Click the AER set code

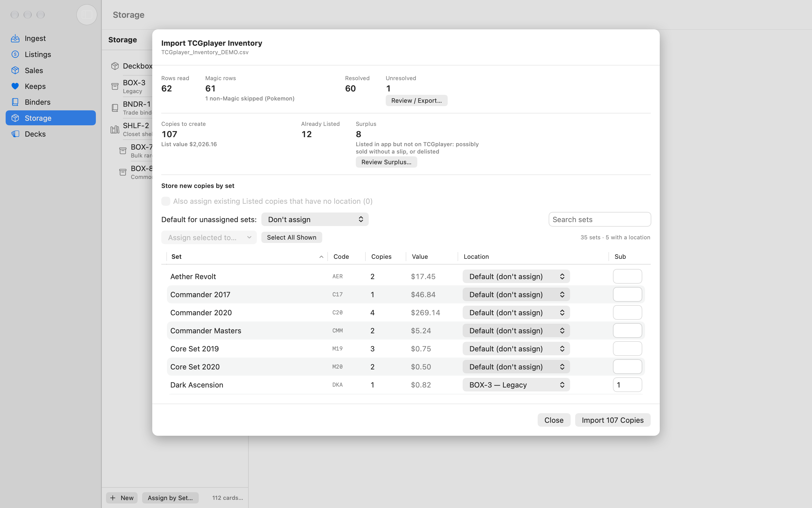[x=337, y=276]
